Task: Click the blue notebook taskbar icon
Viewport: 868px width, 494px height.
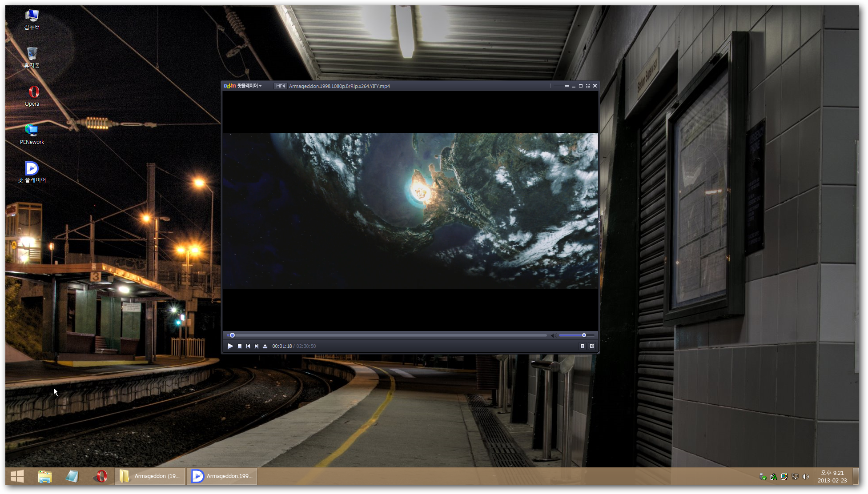Action: pyautogui.click(x=72, y=476)
